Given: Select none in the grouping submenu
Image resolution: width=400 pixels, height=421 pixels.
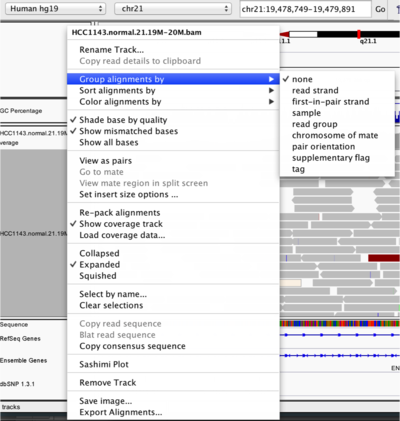Looking at the screenshot, I should [337, 79].
